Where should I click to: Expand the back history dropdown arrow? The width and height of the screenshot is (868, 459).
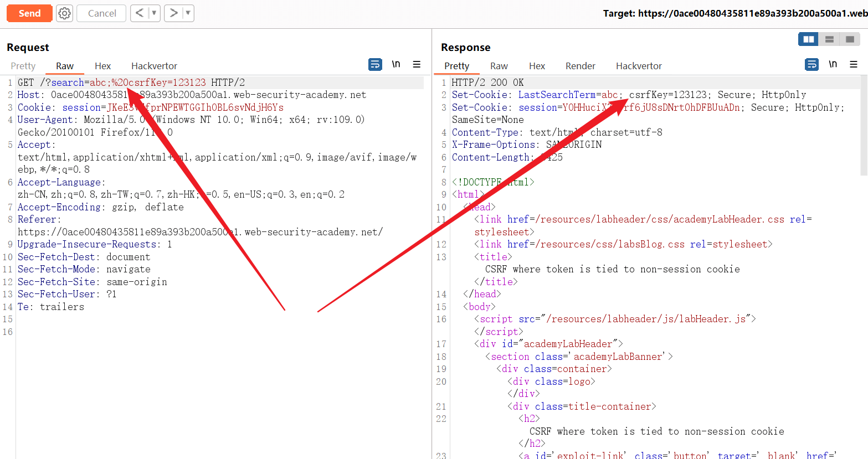point(154,13)
